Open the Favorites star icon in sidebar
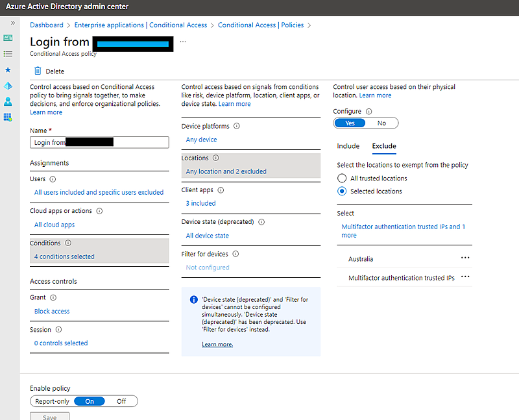The width and height of the screenshot is (519, 420). click(x=8, y=69)
